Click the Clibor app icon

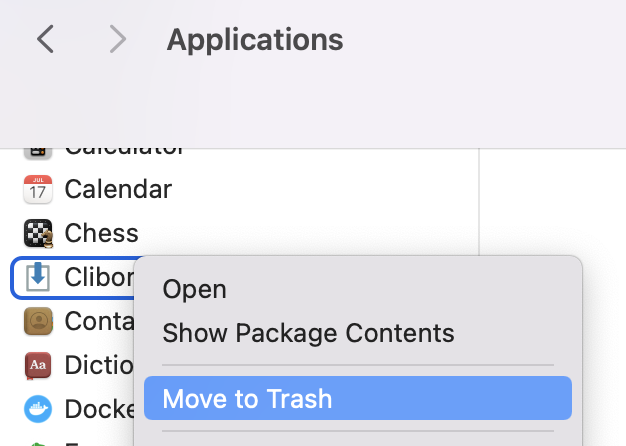[38, 277]
